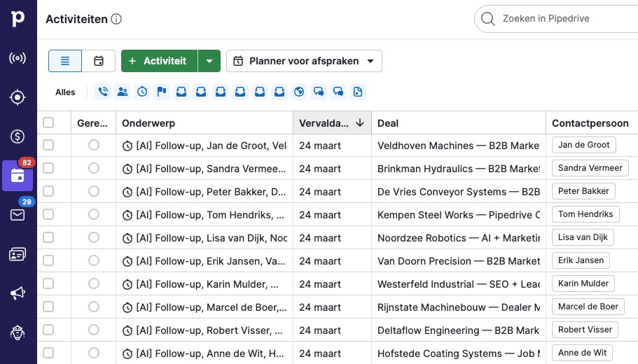Open the dropdown arrow beside Activiteit button
The width and height of the screenshot is (638, 364).
[x=209, y=61]
